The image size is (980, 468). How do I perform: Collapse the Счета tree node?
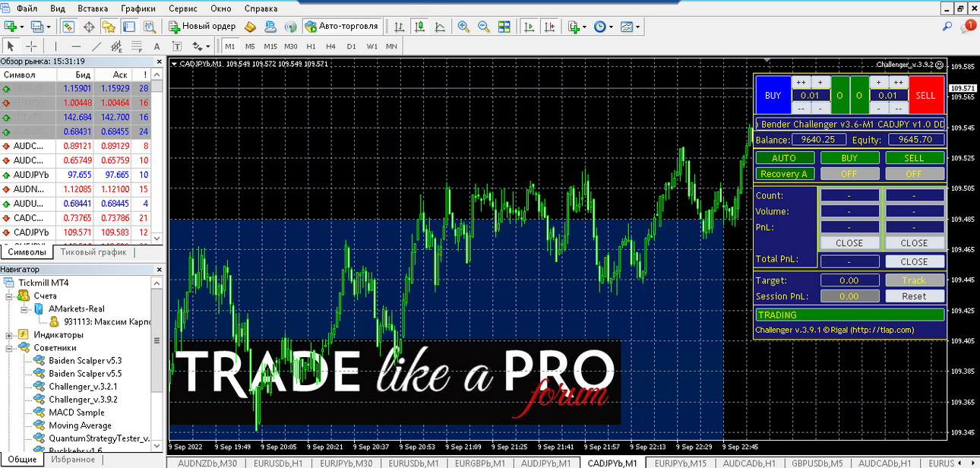click(x=9, y=296)
